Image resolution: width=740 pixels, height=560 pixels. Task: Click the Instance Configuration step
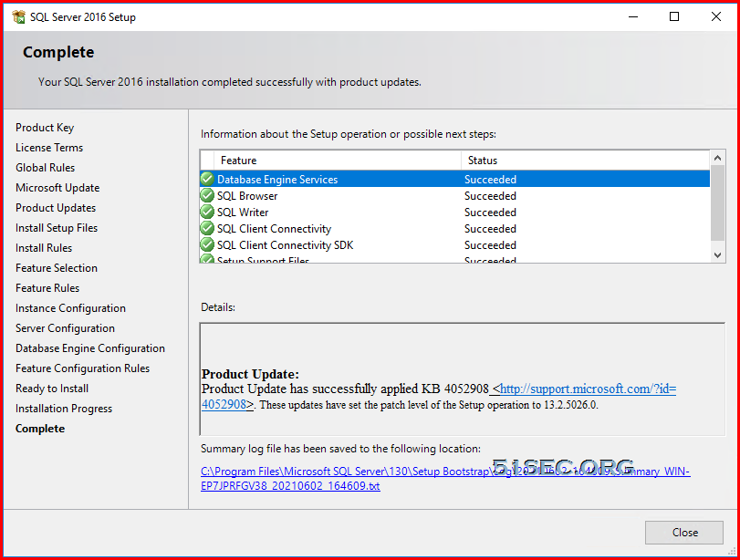click(x=71, y=308)
